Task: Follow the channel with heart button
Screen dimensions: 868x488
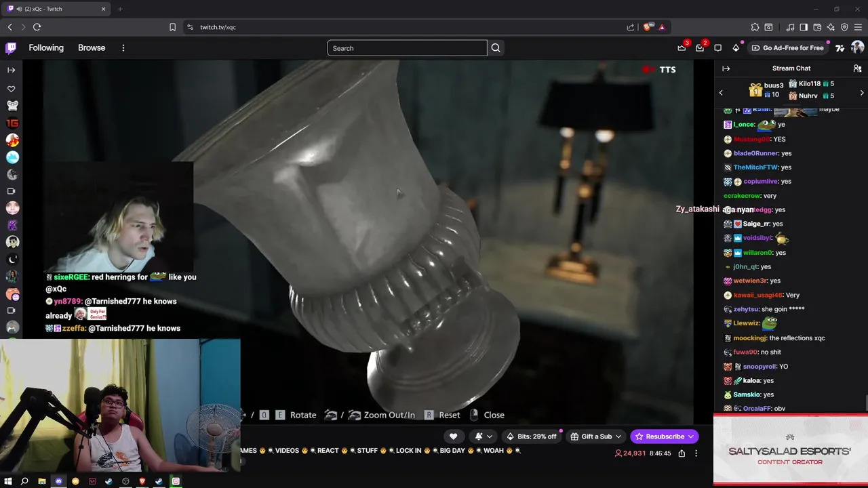Action: click(454, 436)
